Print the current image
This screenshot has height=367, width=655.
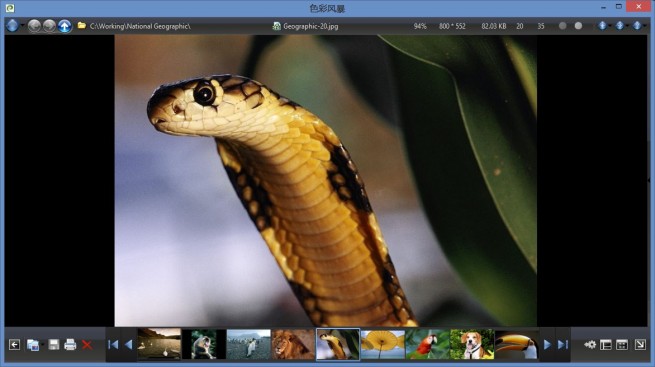(70, 344)
